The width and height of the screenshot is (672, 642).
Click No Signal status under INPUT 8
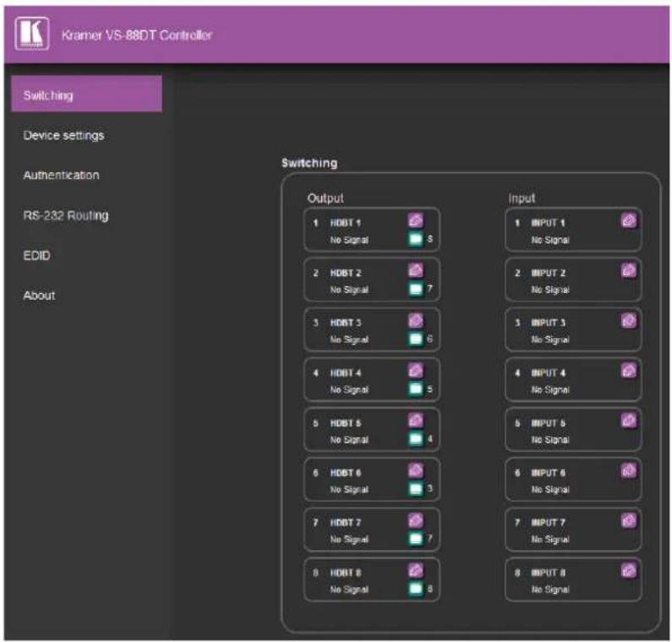[x=550, y=590]
